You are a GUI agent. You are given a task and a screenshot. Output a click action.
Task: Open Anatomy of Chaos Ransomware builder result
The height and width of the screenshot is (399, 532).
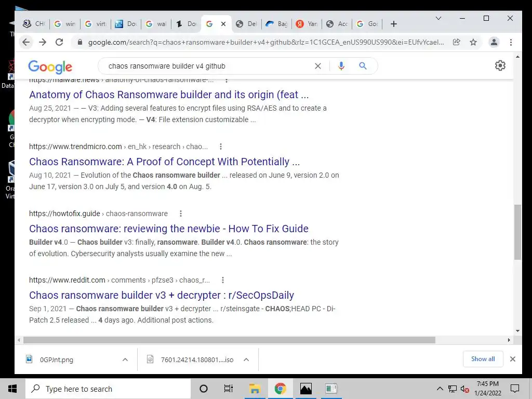[x=169, y=95]
